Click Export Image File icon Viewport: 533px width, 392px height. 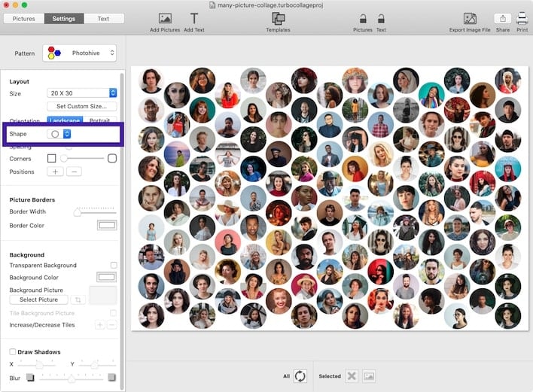(x=469, y=19)
